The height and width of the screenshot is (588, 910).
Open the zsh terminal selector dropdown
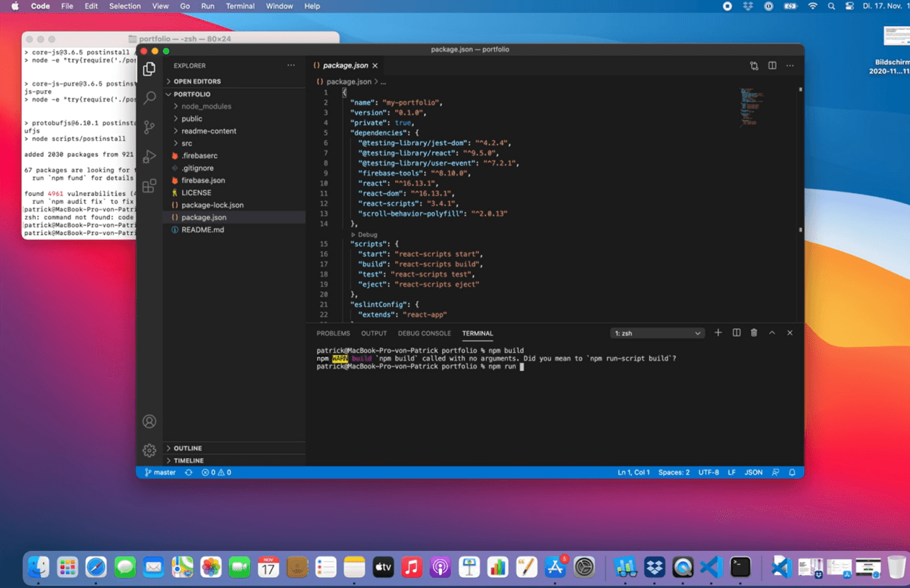[x=657, y=333]
